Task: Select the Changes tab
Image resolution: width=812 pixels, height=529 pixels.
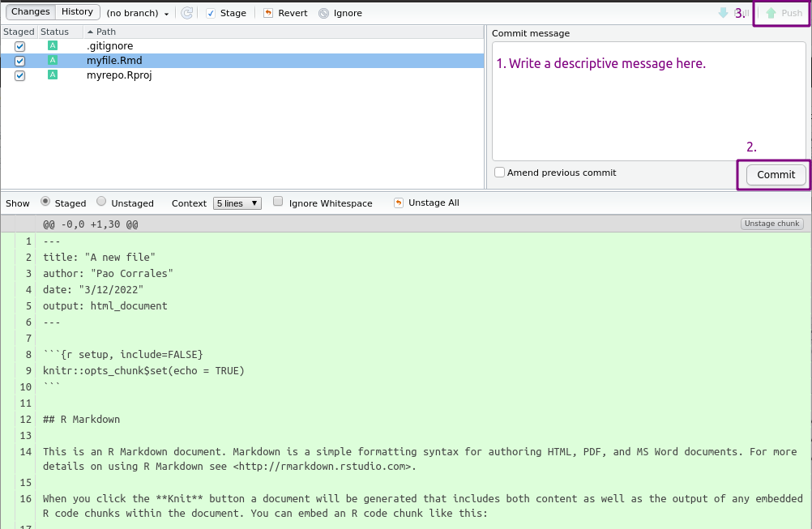Action: tap(30, 11)
